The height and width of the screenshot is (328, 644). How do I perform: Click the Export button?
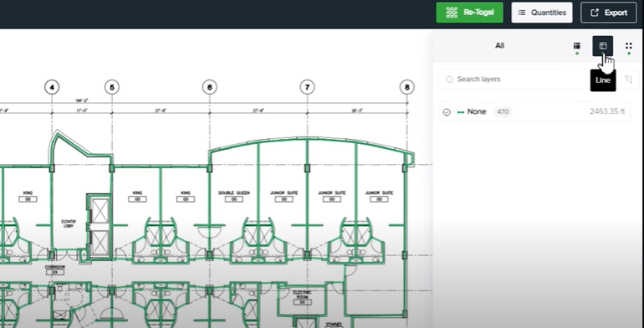(608, 13)
